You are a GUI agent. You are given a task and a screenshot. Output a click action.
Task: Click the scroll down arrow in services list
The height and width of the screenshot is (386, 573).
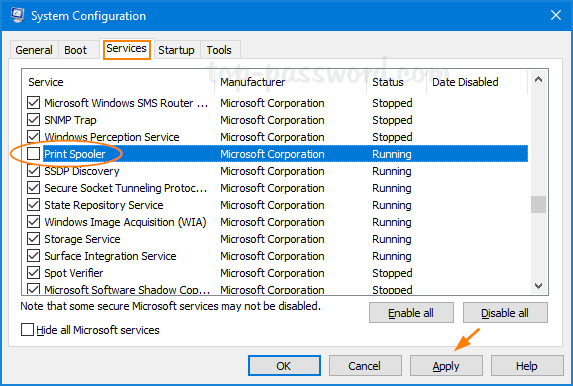tap(538, 285)
